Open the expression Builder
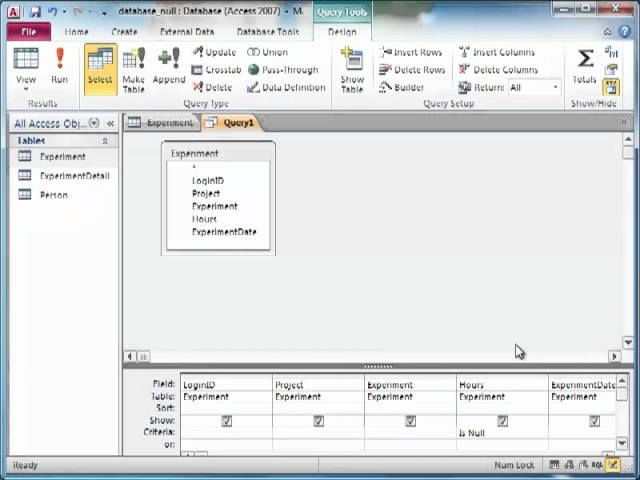 [x=402, y=87]
